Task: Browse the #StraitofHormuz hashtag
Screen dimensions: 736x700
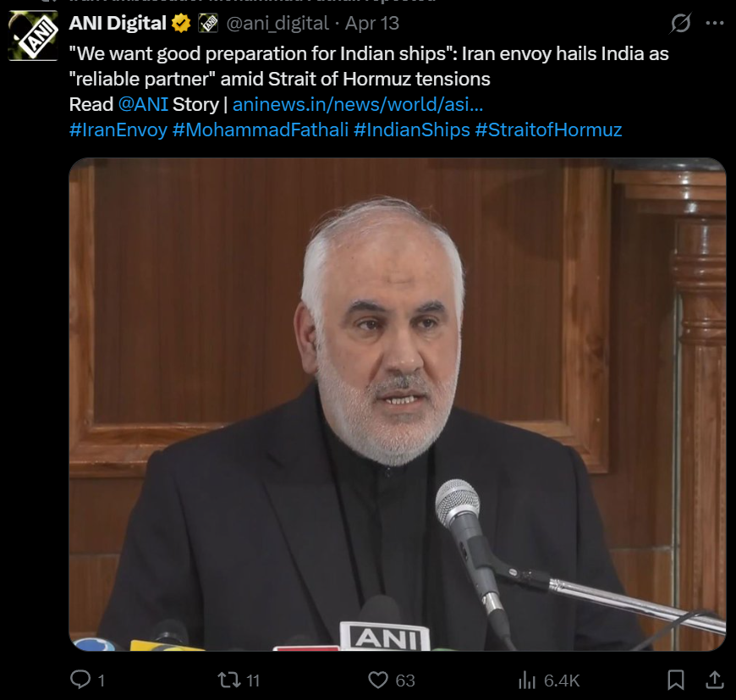Action: tap(548, 130)
